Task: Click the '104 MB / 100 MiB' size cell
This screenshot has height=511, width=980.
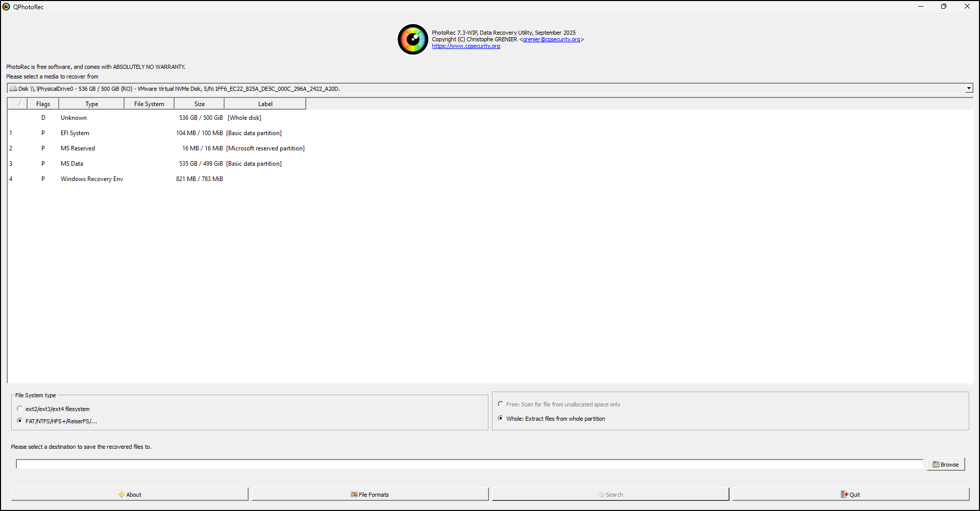Action: [x=200, y=133]
